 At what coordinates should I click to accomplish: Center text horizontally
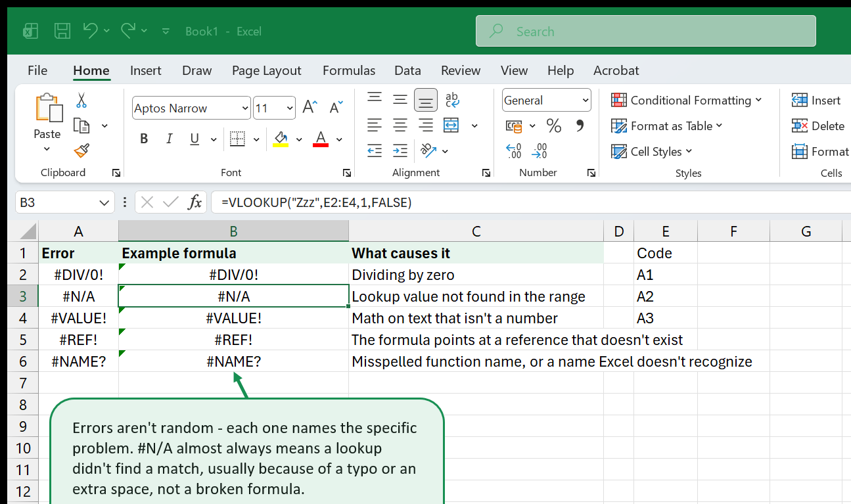[400, 125]
